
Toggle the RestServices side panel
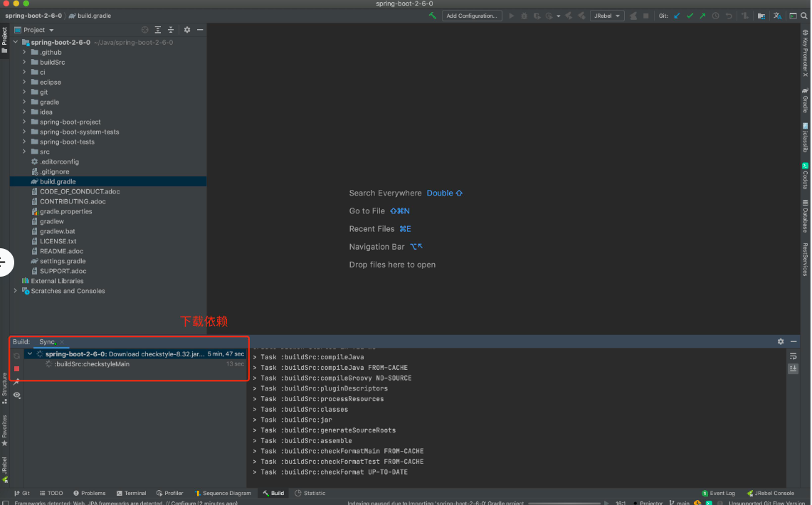pos(806,259)
